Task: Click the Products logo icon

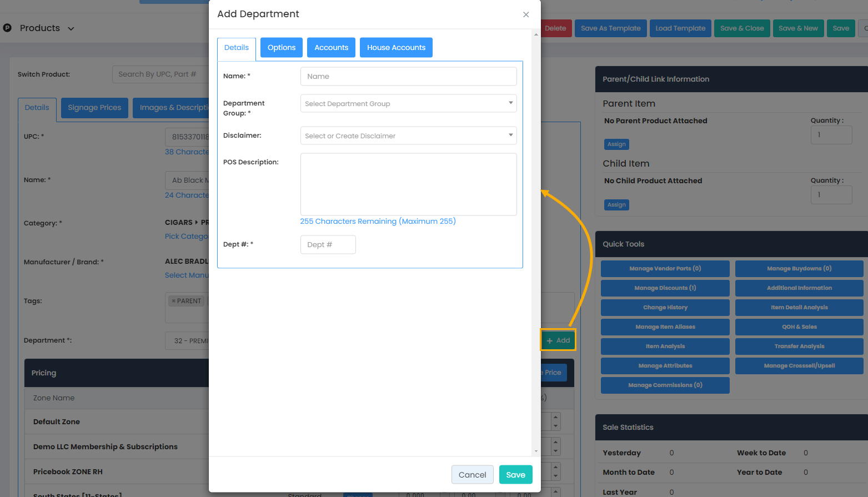Action: pyautogui.click(x=7, y=28)
